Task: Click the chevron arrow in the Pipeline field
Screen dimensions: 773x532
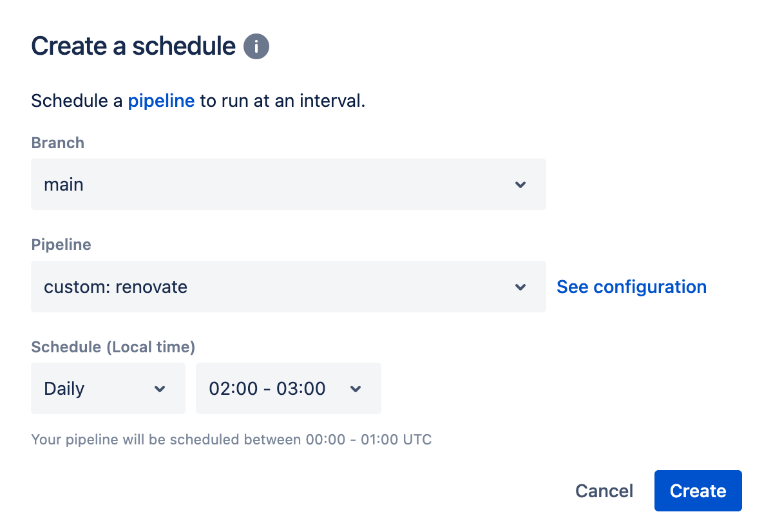Action: (x=520, y=287)
